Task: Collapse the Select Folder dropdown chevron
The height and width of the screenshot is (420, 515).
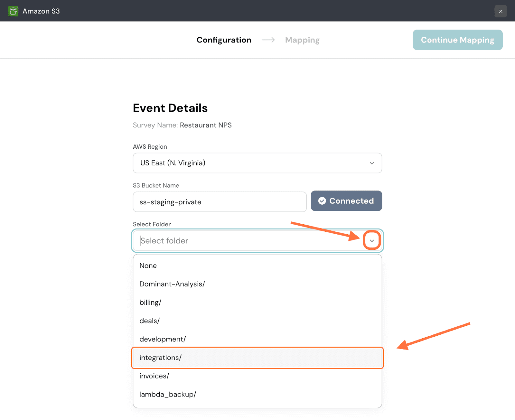Action: (x=372, y=241)
